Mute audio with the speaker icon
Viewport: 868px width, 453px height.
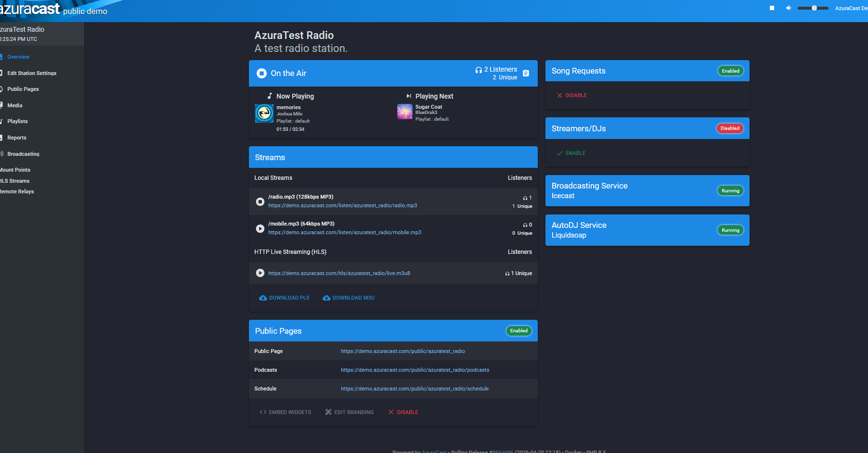[x=789, y=8]
